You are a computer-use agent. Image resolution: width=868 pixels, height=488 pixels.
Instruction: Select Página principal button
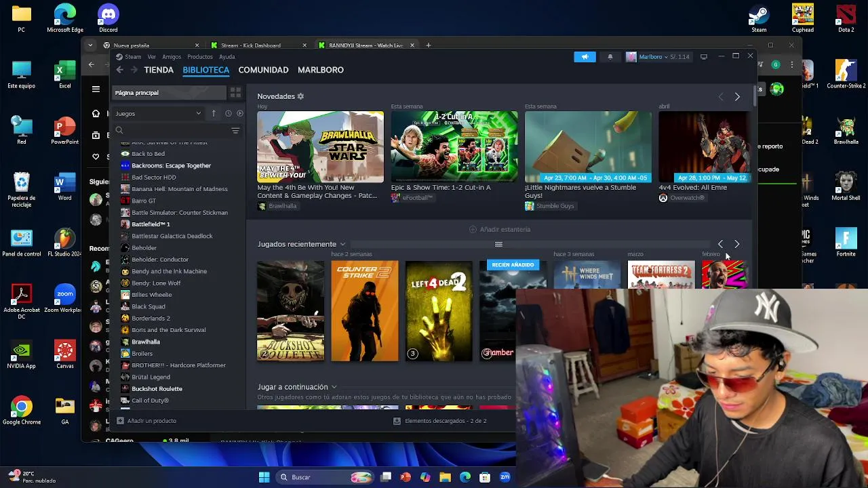click(x=169, y=93)
